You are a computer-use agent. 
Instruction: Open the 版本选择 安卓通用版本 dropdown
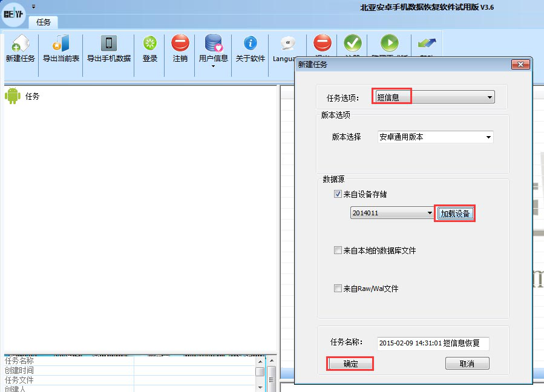(436, 137)
